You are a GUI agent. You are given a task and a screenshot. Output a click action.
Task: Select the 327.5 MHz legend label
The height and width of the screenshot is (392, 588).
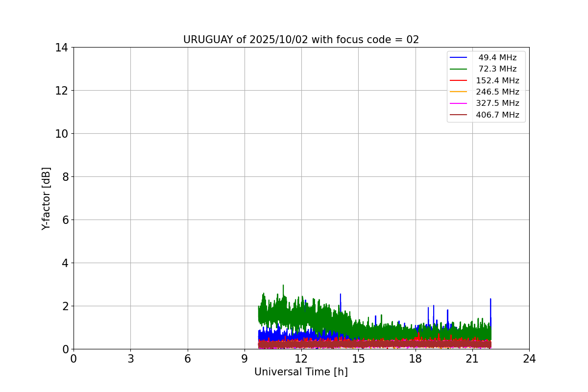click(x=497, y=103)
